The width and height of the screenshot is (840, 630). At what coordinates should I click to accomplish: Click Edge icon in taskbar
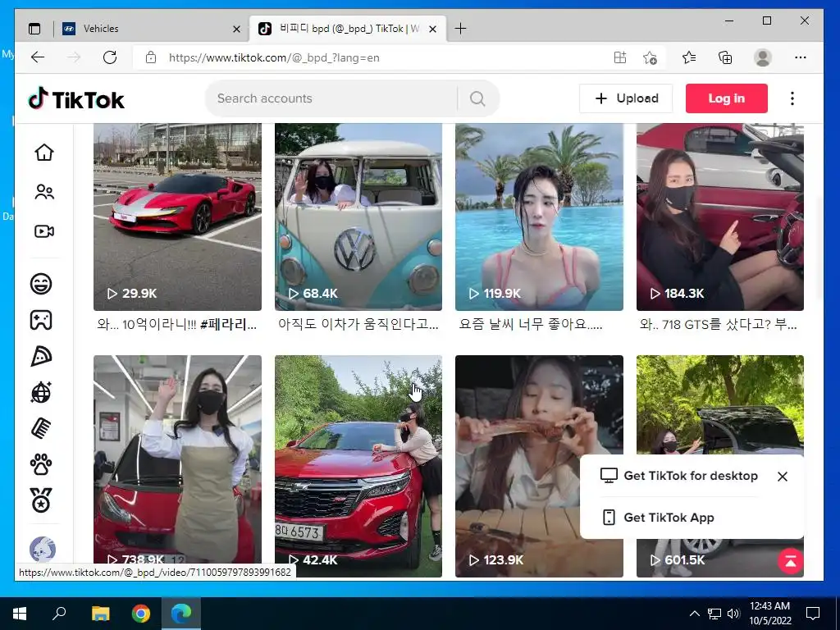coord(181,614)
